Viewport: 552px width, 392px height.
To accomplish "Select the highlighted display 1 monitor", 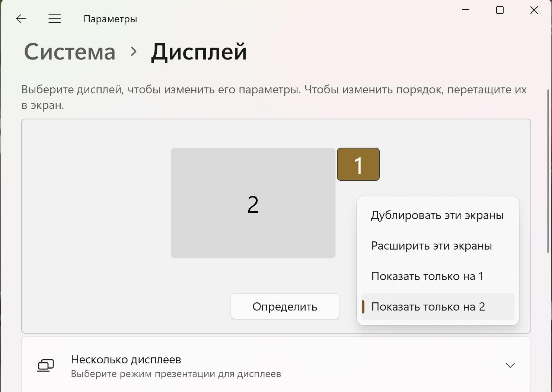I will 358,164.
